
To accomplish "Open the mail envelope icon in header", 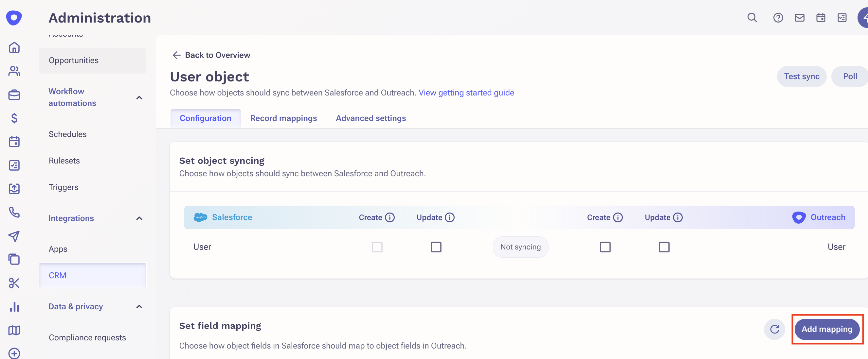I will pos(800,18).
